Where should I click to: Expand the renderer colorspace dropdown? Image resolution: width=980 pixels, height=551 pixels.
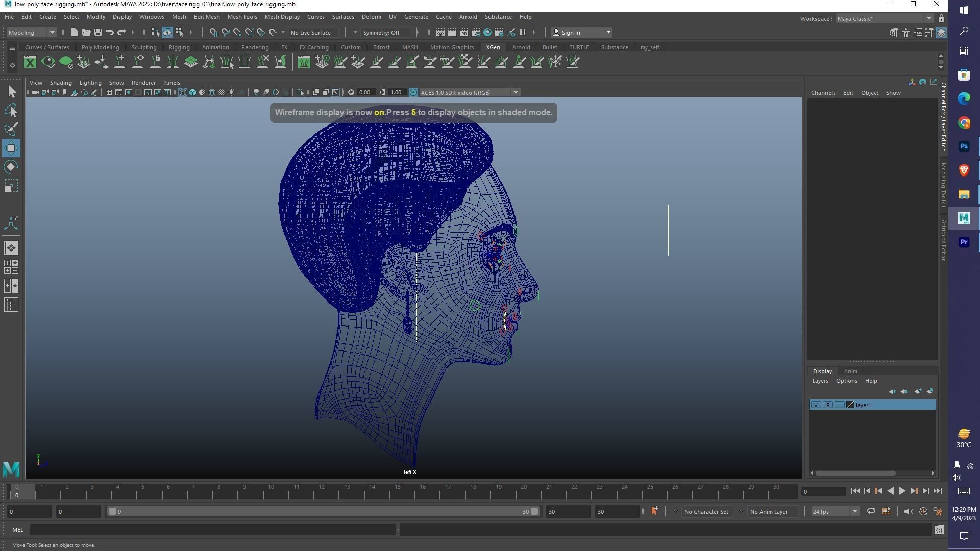pos(516,92)
